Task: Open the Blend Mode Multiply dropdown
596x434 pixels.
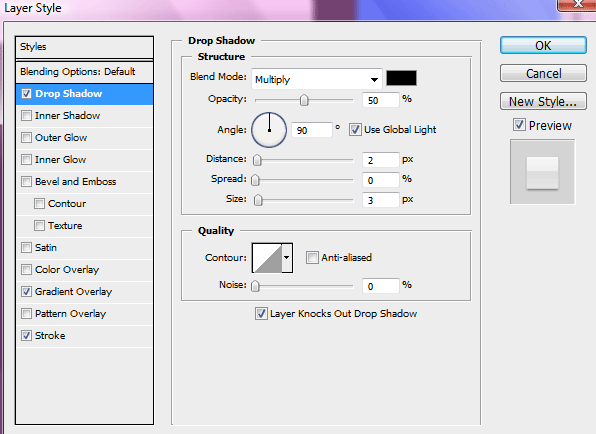Action: tap(317, 79)
